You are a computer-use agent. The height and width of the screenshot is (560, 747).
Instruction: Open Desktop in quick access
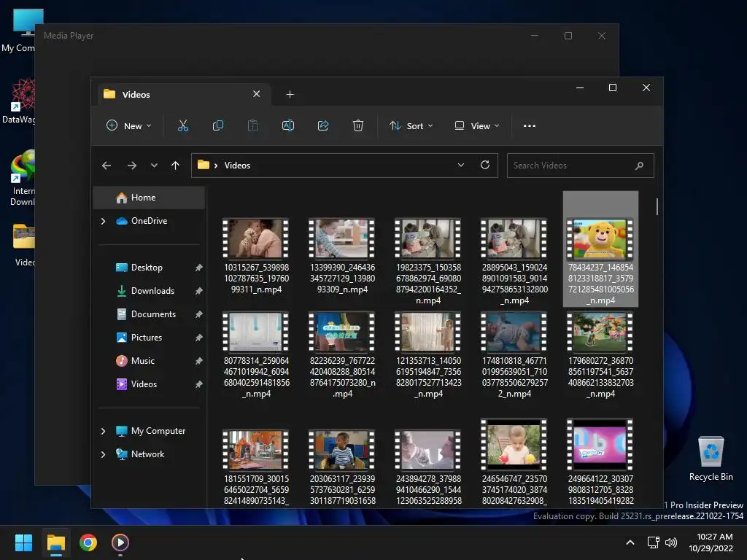tap(149, 268)
